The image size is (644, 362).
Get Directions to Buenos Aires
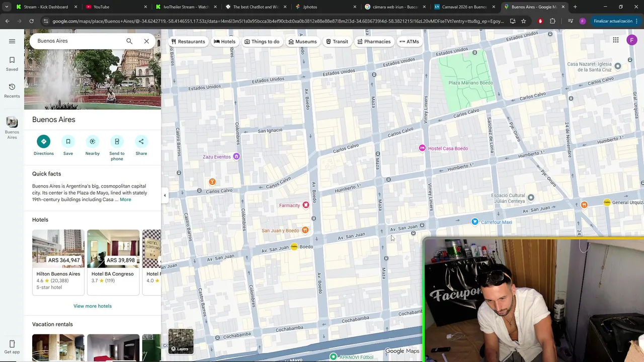(x=44, y=145)
